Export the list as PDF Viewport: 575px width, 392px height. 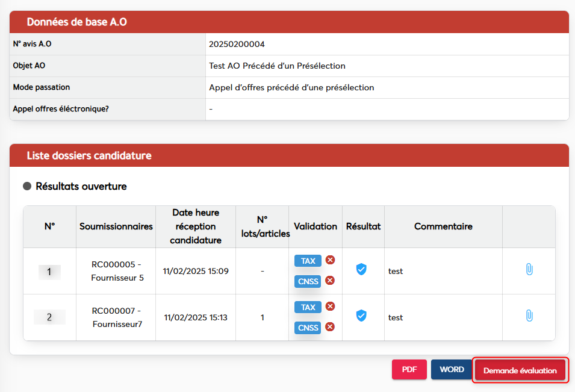(x=409, y=370)
